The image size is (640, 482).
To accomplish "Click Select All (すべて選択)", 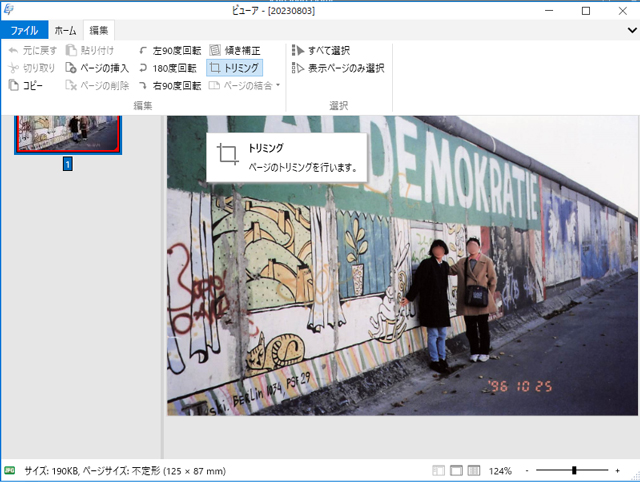I will (x=321, y=50).
